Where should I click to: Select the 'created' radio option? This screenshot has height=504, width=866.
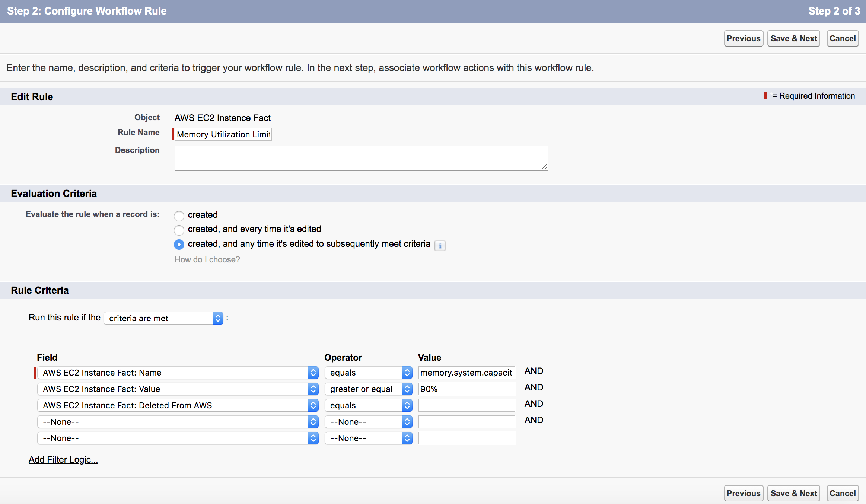179,216
